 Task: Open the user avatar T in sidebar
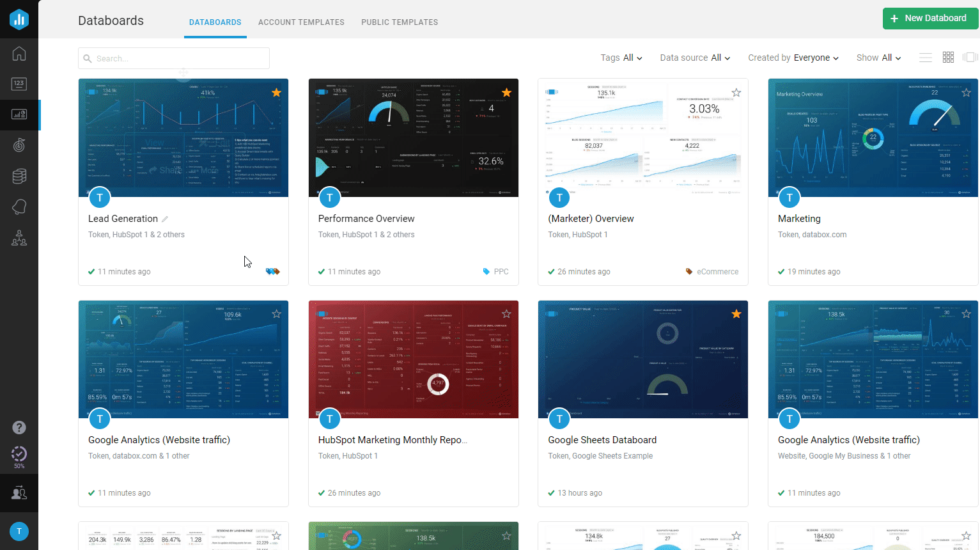point(19,531)
